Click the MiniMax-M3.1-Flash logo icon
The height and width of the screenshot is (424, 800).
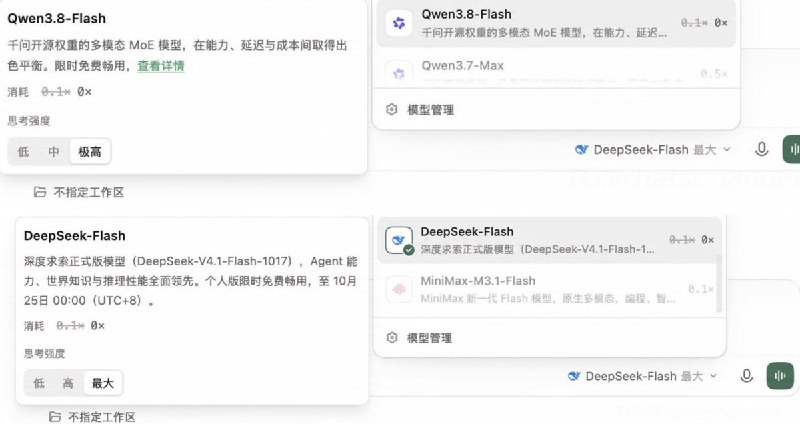pyautogui.click(x=399, y=289)
